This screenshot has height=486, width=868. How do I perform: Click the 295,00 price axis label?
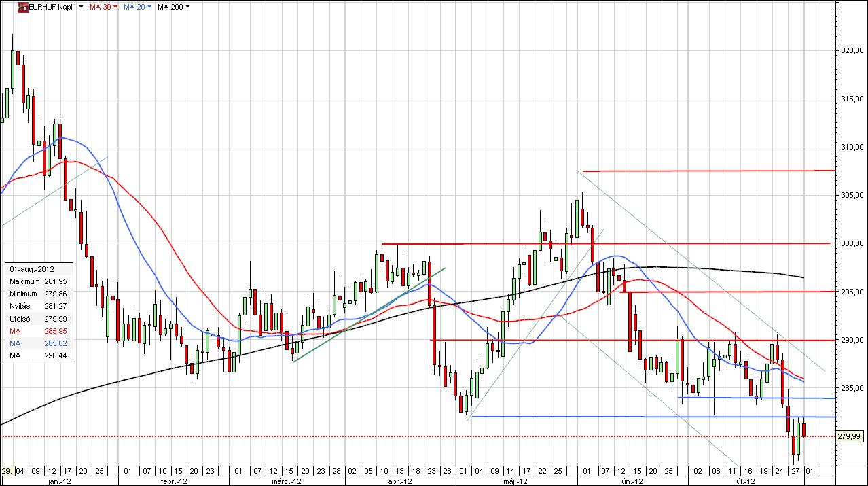point(852,292)
